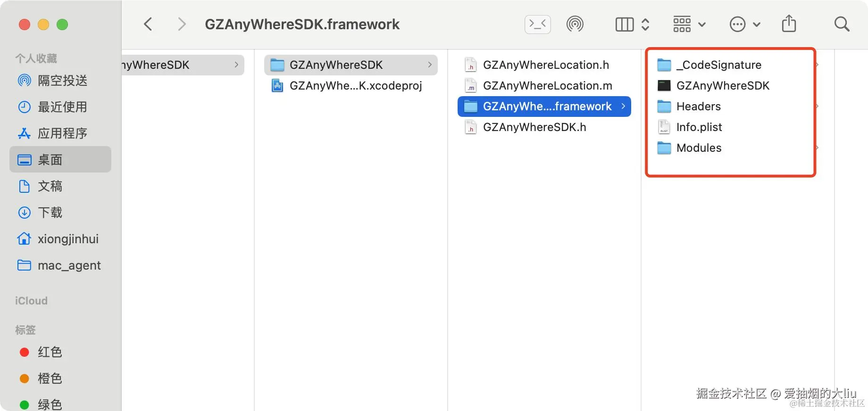The height and width of the screenshot is (411, 868).
Task: Select GZAnyWhereLocation.m file
Action: [544, 86]
